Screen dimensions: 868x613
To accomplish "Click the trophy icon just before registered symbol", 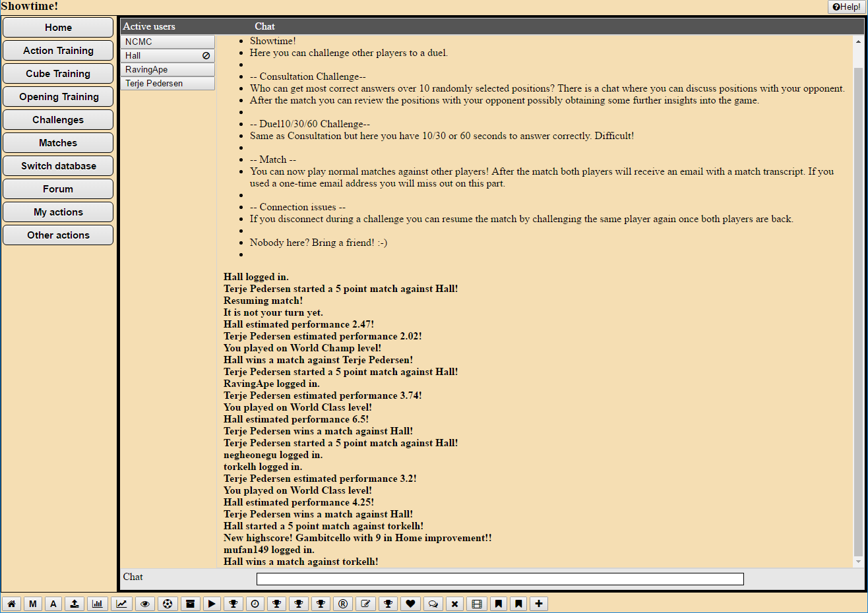I will point(321,604).
